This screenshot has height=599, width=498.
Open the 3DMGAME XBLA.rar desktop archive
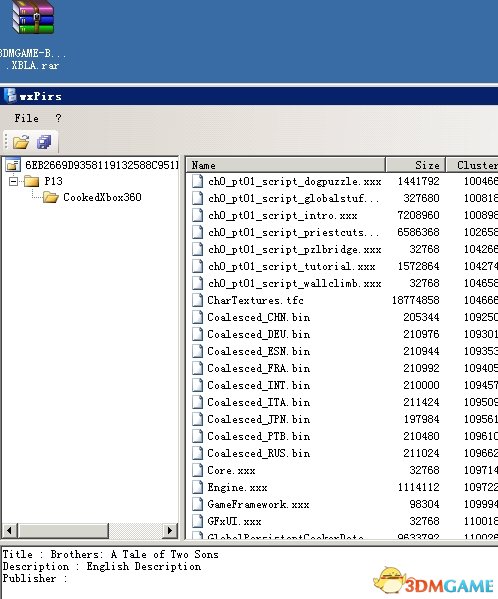[32, 34]
